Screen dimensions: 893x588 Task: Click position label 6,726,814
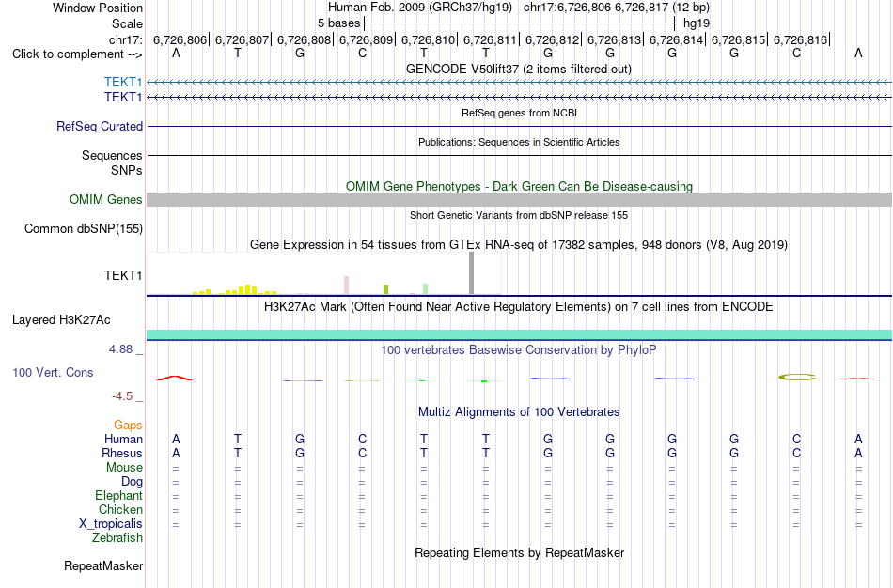coord(676,39)
